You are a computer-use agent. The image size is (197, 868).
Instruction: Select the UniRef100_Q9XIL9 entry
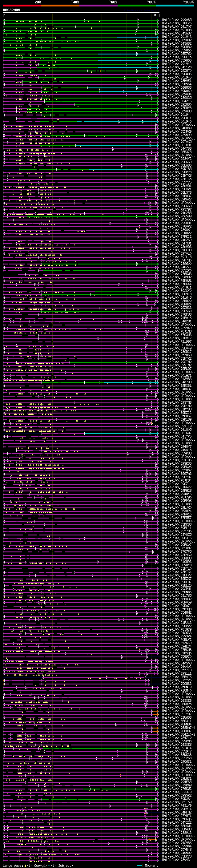point(176,426)
